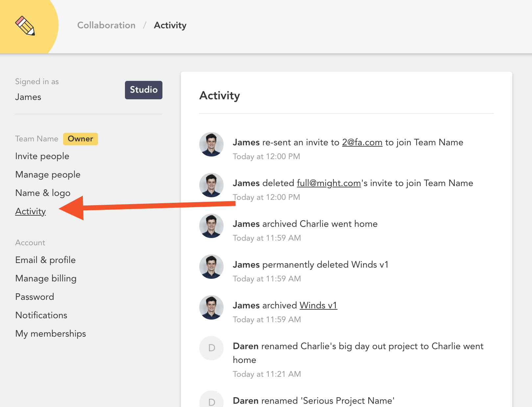Open Password settings
The image size is (532, 407).
click(x=35, y=297)
